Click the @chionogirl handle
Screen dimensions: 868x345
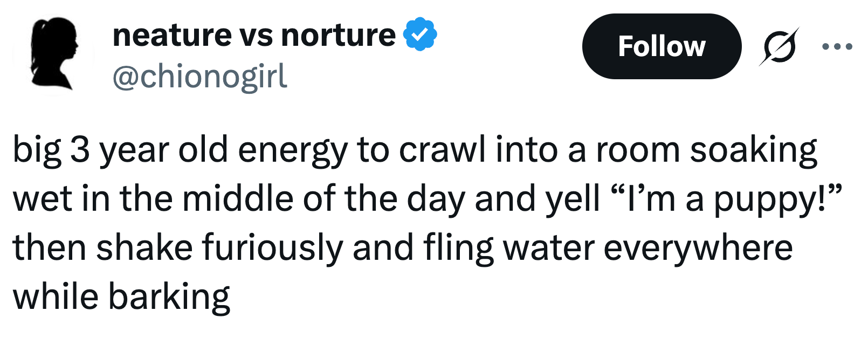[199, 77]
